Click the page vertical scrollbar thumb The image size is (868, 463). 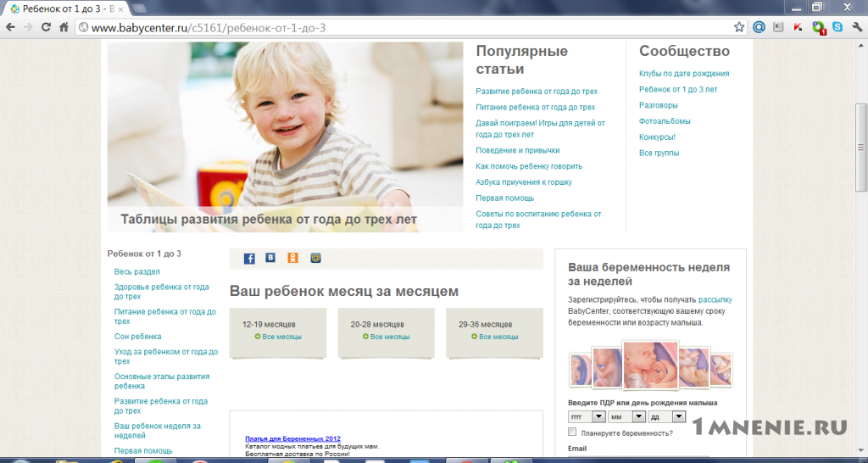tap(861, 148)
